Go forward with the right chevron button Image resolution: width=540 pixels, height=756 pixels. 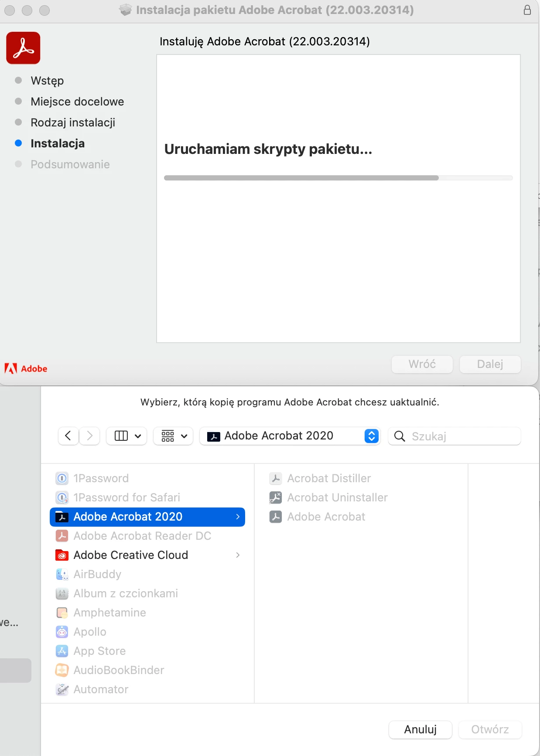click(89, 436)
